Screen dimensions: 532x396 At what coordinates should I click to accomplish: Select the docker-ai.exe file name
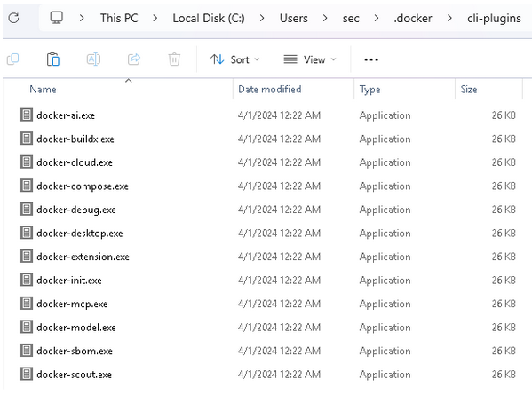(x=66, y=115)
